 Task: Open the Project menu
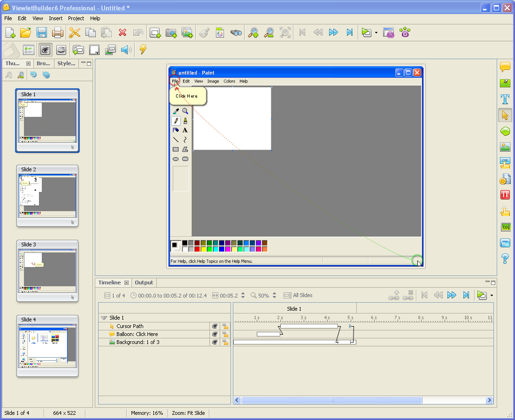76,18
